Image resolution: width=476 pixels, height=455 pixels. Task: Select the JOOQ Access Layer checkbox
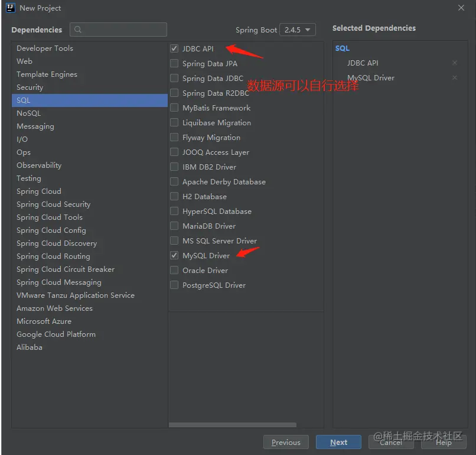pos(174,152)
